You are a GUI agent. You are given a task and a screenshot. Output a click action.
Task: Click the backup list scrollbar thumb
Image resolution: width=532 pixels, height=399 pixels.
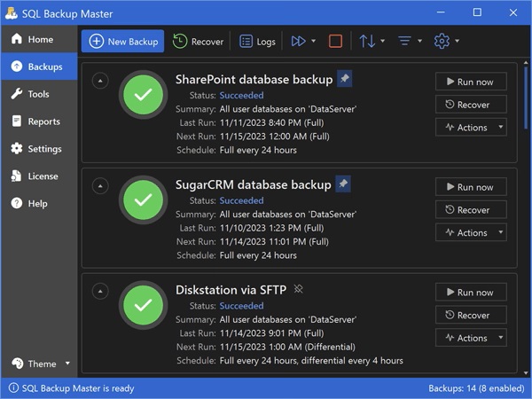coord(526,98)
